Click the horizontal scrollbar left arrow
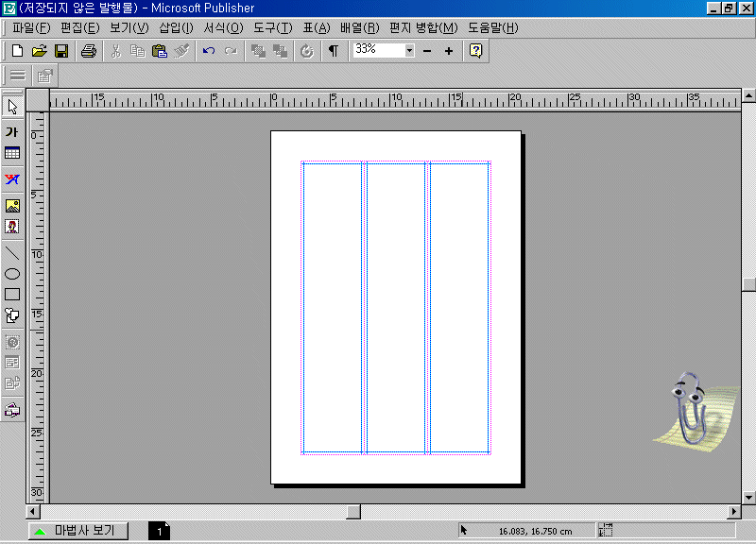The height and width of the screenshot is (544, 756). click(33, 511)
